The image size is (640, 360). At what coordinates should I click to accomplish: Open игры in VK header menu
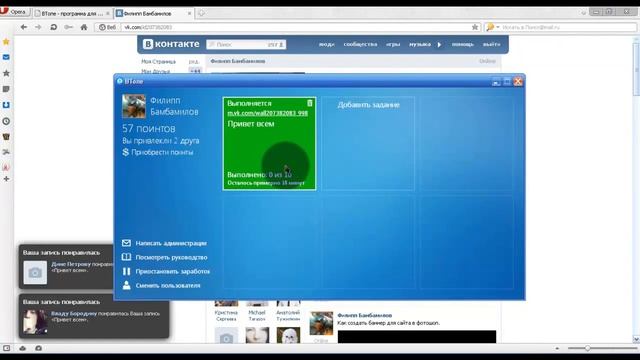click(x=393, y=44)
